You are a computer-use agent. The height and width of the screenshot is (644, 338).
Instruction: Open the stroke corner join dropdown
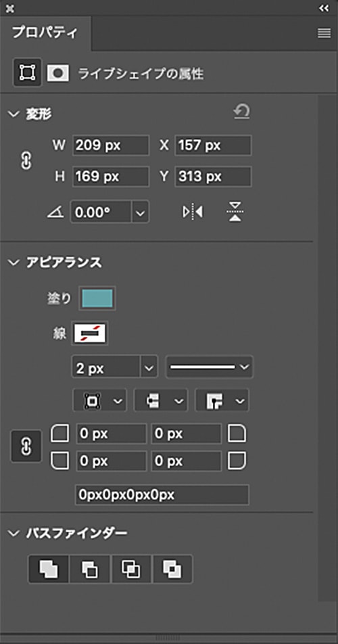click(222, 400)
